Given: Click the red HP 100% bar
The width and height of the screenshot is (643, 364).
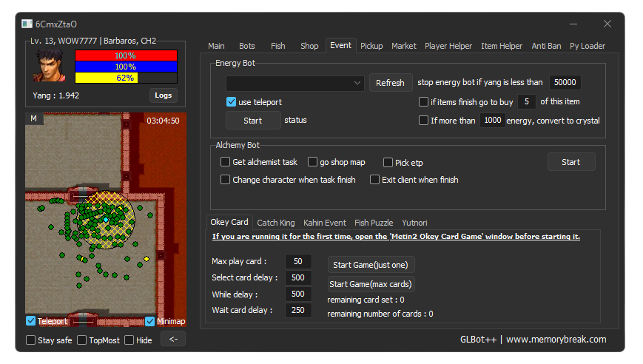Looking at the screenshot, I should coord(126,55).
